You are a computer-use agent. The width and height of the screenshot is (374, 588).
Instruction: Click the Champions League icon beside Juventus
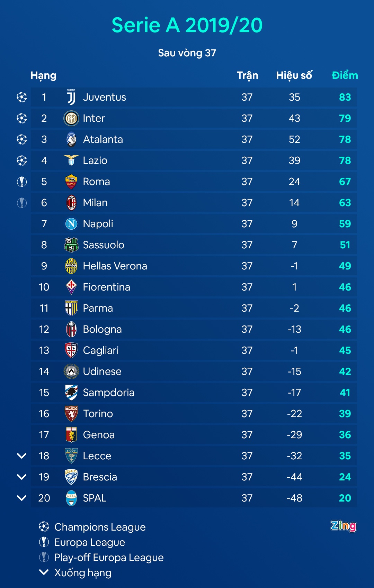click(22, 97)
